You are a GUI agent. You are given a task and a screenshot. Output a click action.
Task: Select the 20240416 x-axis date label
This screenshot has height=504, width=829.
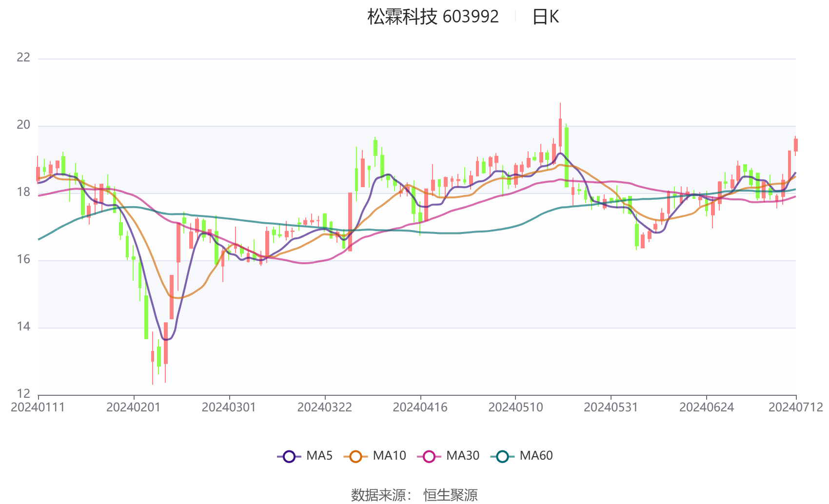[420, 407]
